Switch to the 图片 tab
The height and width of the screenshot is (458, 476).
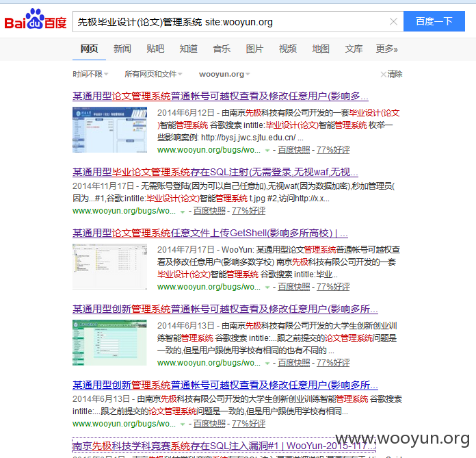click(x=254, y=49)
